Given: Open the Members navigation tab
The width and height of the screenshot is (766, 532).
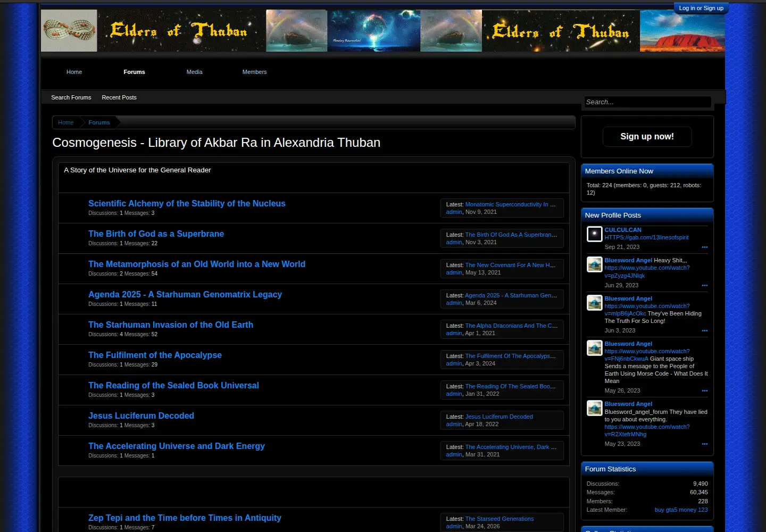Looking at the screenshot, I should coord(254,72).
